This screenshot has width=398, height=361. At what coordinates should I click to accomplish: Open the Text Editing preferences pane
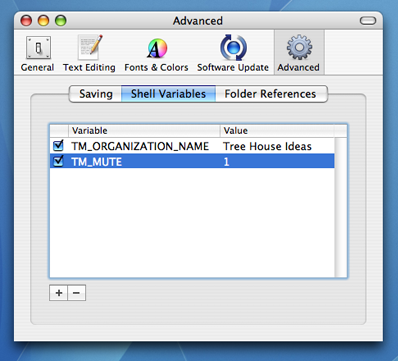click(x=89, y=54)
